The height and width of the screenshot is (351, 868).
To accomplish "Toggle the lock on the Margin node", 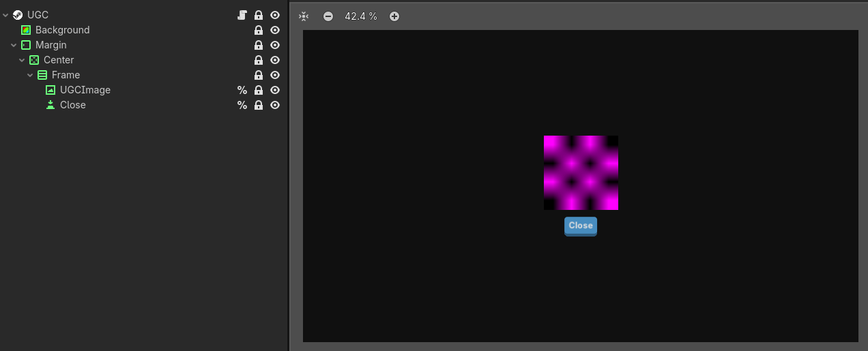I will point(259,45).
